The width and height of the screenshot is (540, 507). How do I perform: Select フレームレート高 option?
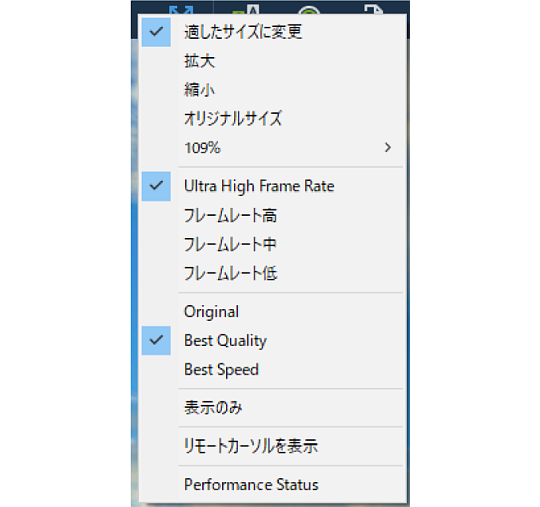[272, 215]
